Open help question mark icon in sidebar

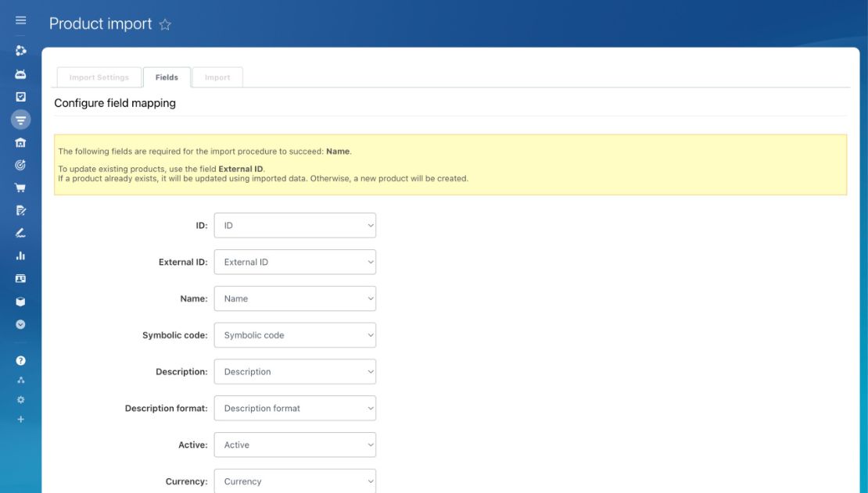(20, 361)
